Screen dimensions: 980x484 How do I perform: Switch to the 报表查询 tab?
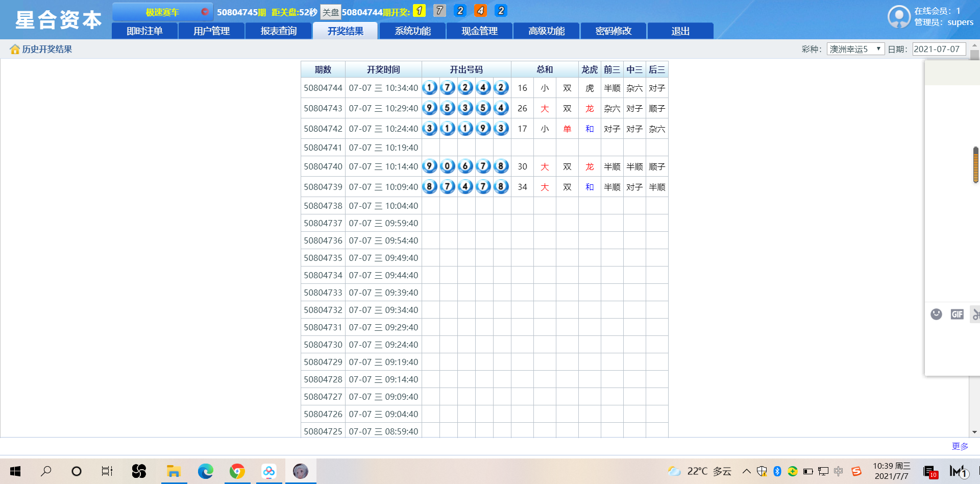(x=279, y=31)
